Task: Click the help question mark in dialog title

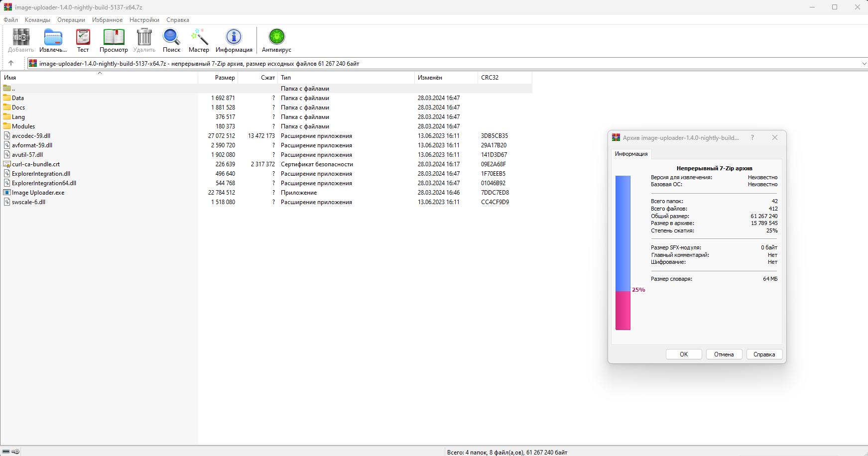Action: click(752, 138)
